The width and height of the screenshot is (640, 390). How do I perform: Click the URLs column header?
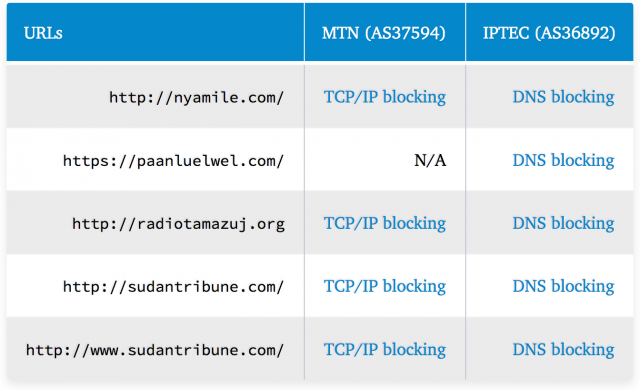coord(43,33)
